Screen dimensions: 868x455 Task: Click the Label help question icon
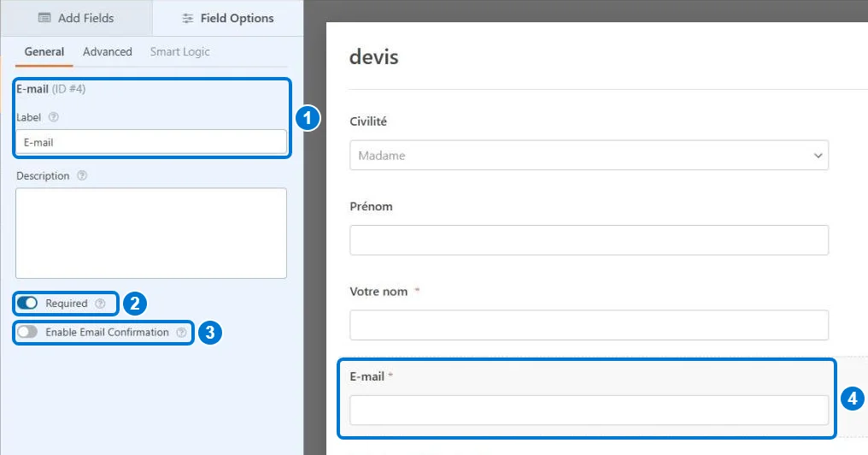pos(53,117)
